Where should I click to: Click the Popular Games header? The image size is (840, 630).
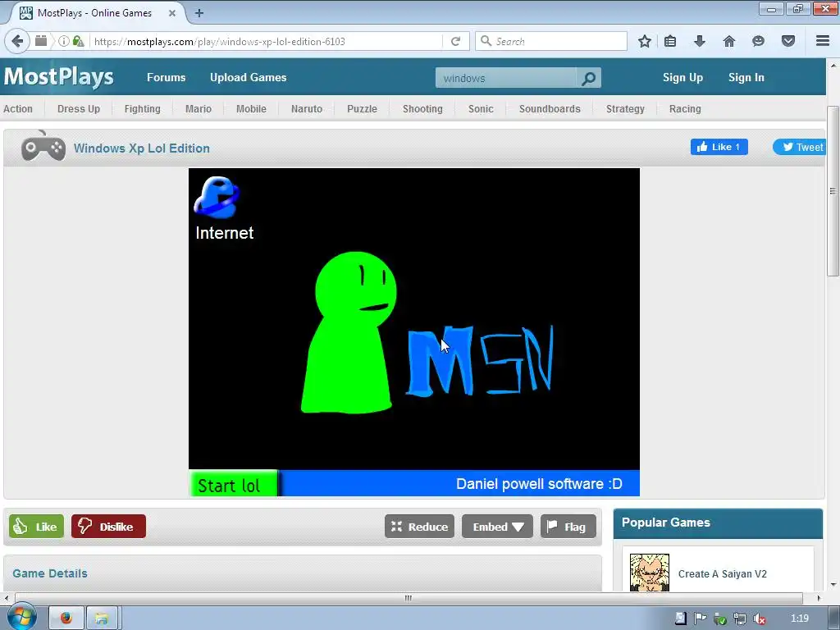pos(666,523)
